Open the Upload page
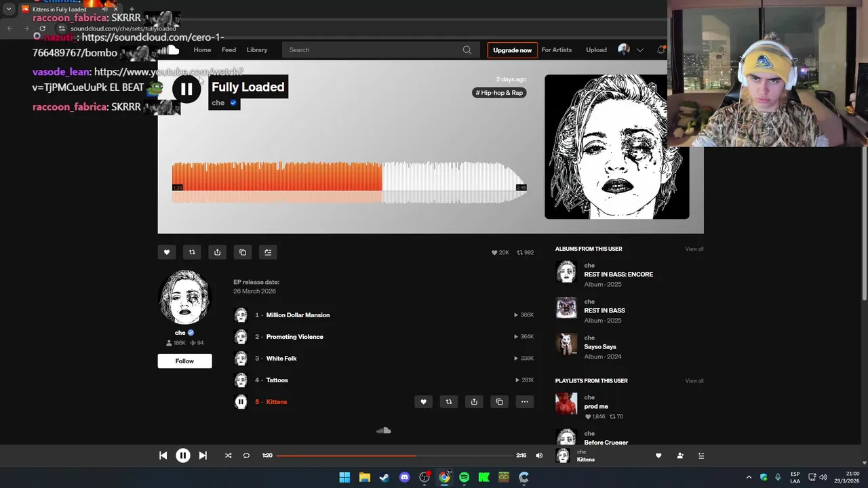The height and width of the screenshot is (488, 868). tap(597, 50)
